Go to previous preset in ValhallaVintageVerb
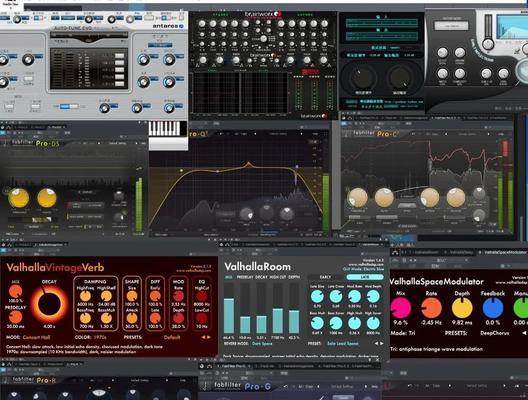528x400 pixels. [203, 337]
